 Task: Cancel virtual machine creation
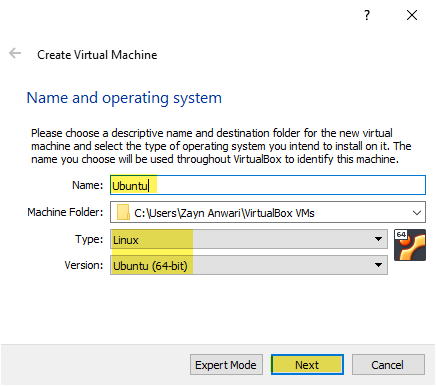[388, 365]
